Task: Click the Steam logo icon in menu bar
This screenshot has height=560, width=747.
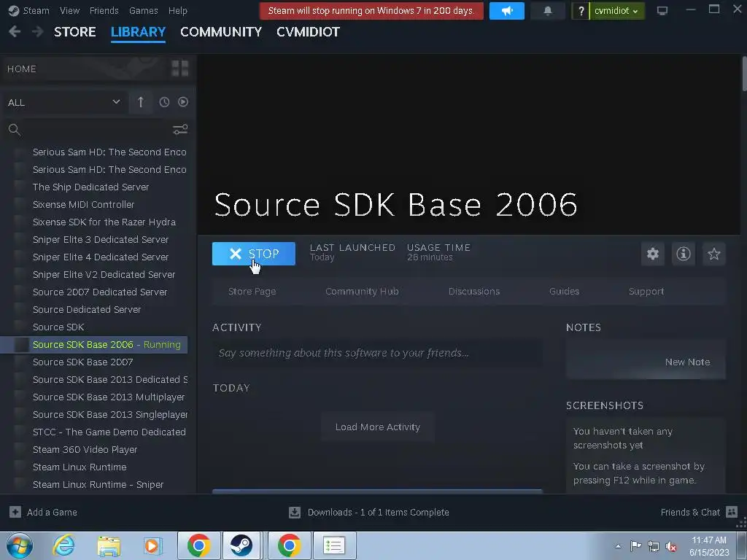Action: coord(14,10)
